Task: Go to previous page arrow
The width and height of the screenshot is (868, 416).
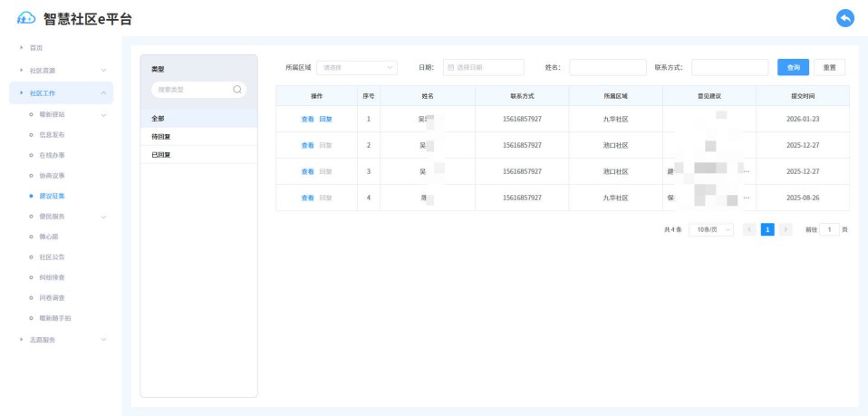Action: coord(749,229)
